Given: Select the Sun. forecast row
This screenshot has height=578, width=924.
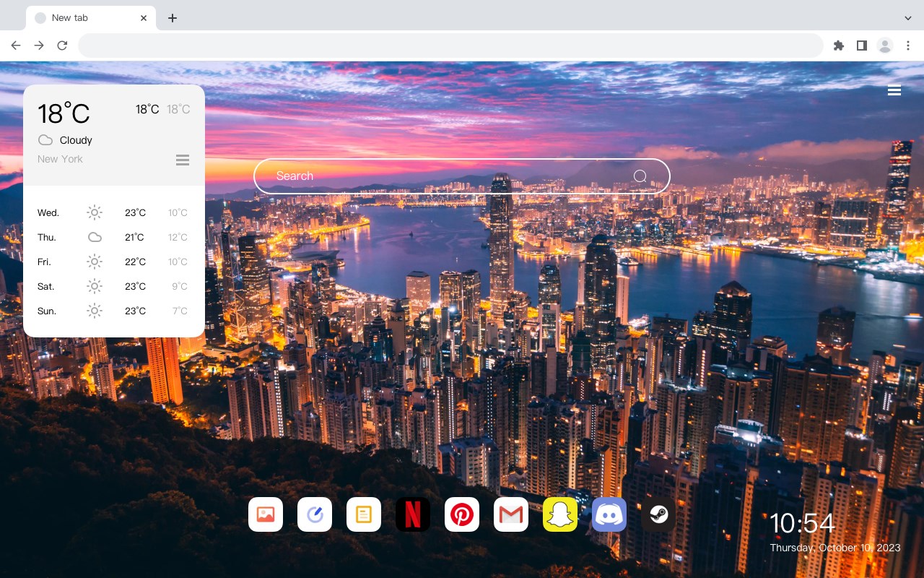Looking at the screenshot, I should (x=113, y=311).
